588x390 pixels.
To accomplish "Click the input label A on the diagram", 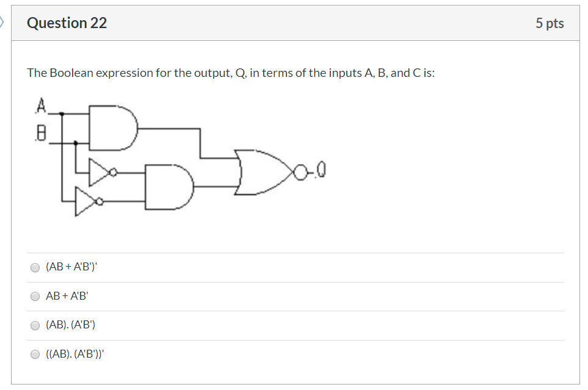I will coord(40,104).
